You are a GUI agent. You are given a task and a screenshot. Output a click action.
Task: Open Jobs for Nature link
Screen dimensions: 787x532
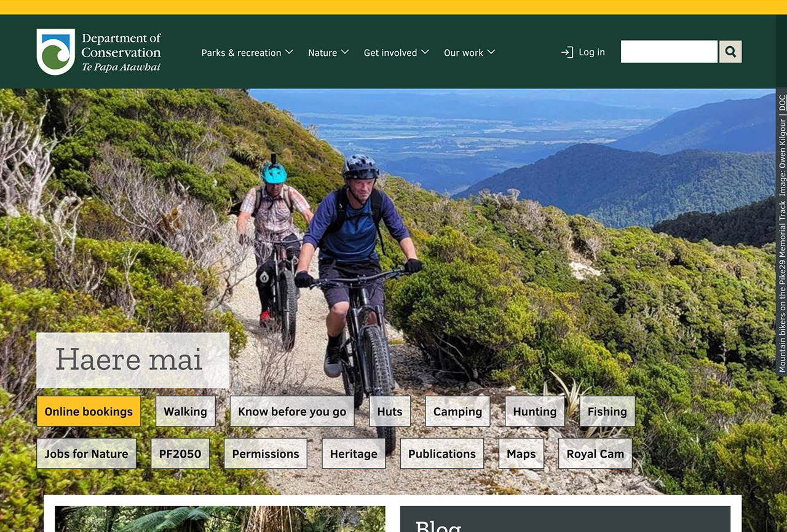point(87,454)
